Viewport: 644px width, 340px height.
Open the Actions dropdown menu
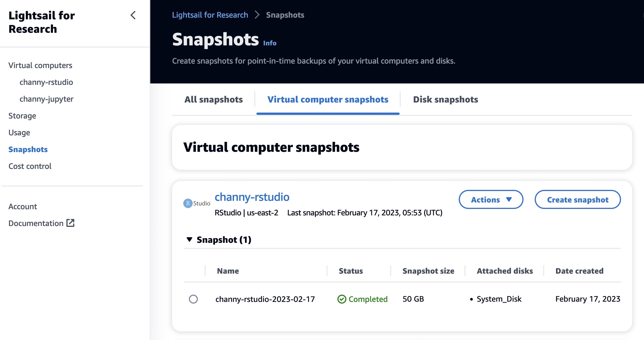coord(491,199)
